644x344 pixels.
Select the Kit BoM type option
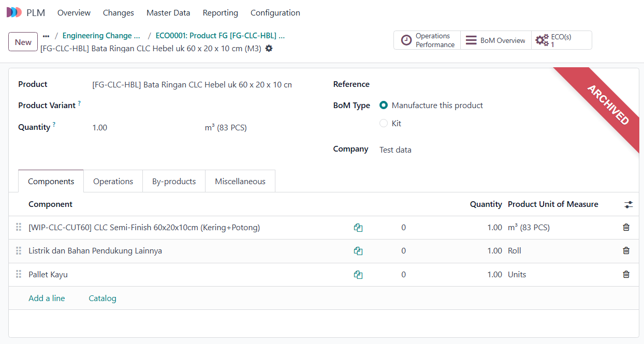[384, 123]
